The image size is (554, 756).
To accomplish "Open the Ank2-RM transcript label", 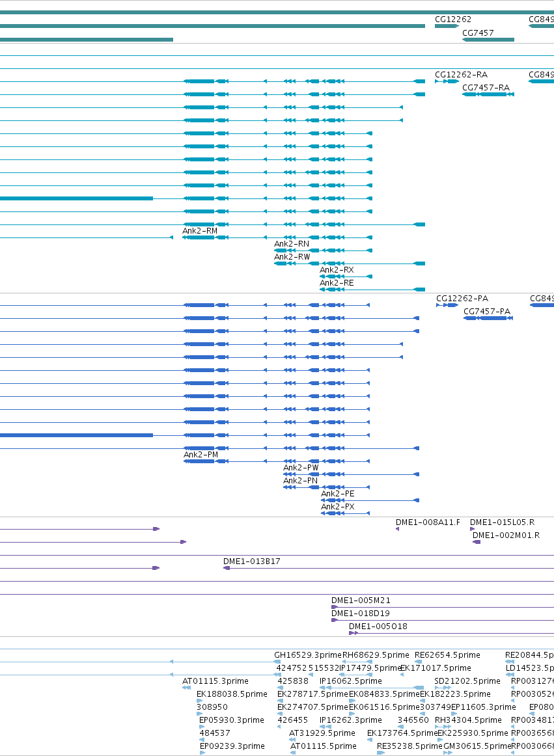I will pos(200,230).
